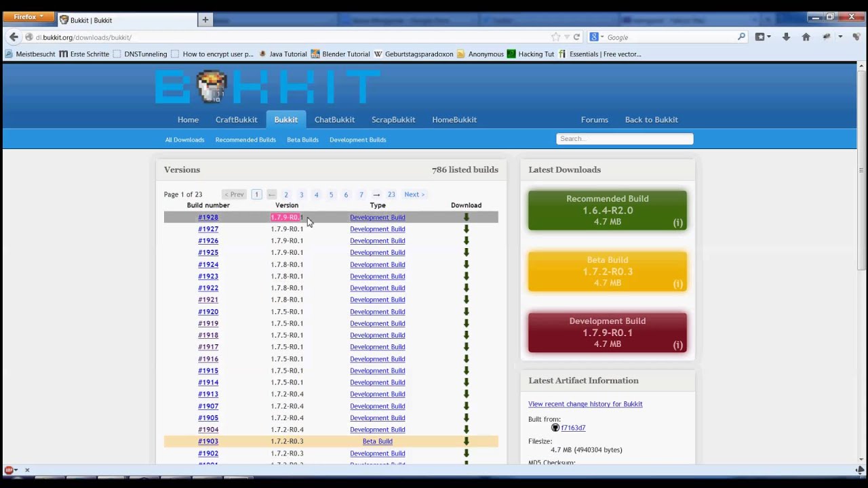Screen dimensions: 868x488
Task: Reload the page with the refresh icon
Action: pyautogui.click(x=576, y=37)
